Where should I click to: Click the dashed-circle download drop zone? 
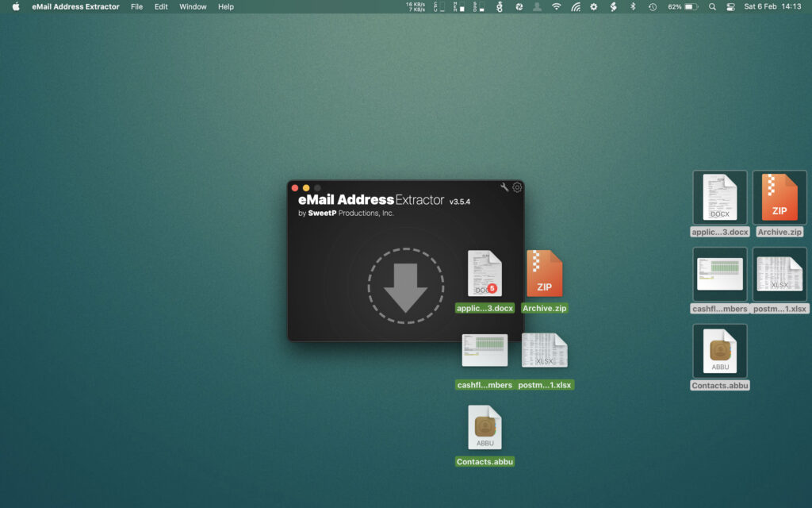(406, 286)
